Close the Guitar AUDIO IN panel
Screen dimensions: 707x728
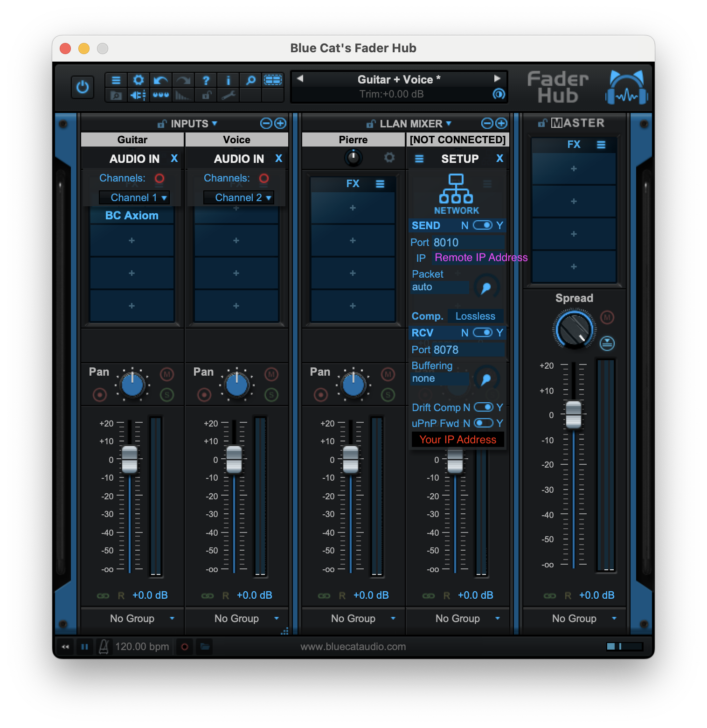click(x=174, y=158)
